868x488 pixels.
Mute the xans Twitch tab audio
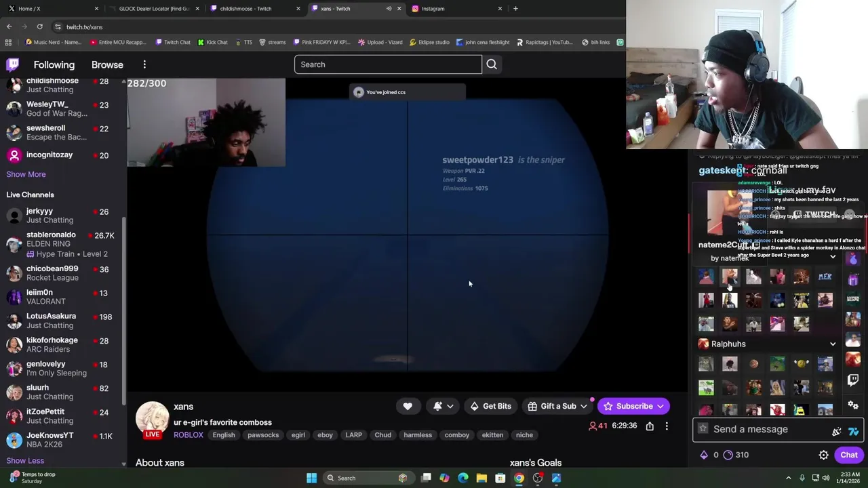389,9
